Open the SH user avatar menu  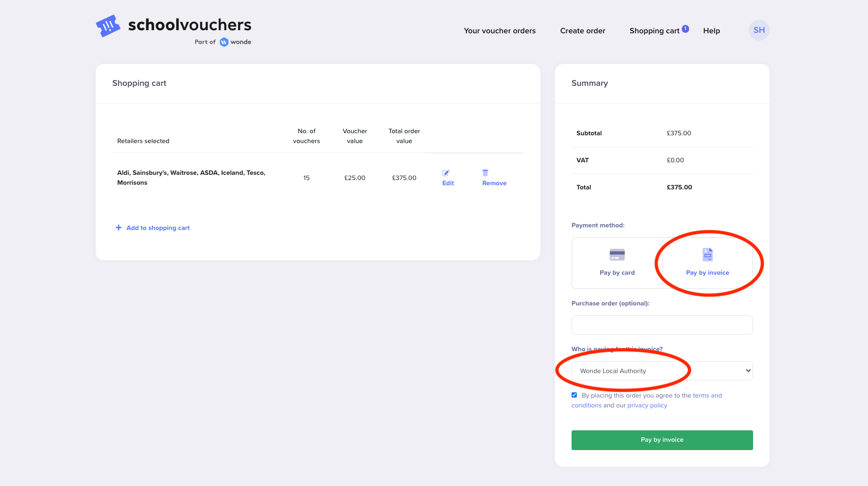point(759,30)
